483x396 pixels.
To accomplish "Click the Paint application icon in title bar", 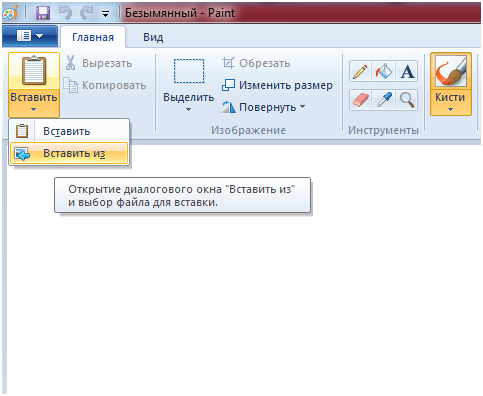I will coord(10,13).
